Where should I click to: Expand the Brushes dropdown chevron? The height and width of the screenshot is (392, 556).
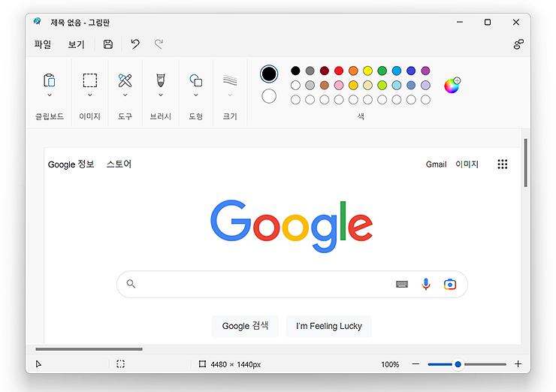[x=161, y=95]
